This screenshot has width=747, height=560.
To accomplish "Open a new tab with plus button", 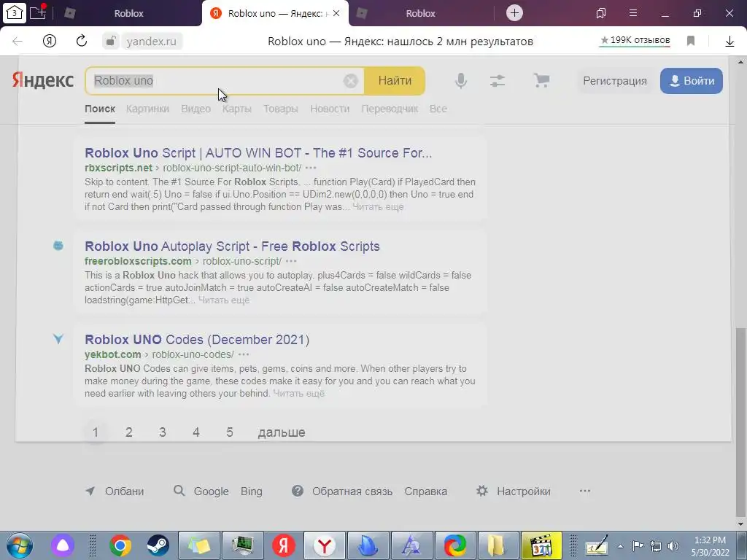I will 514,13.
